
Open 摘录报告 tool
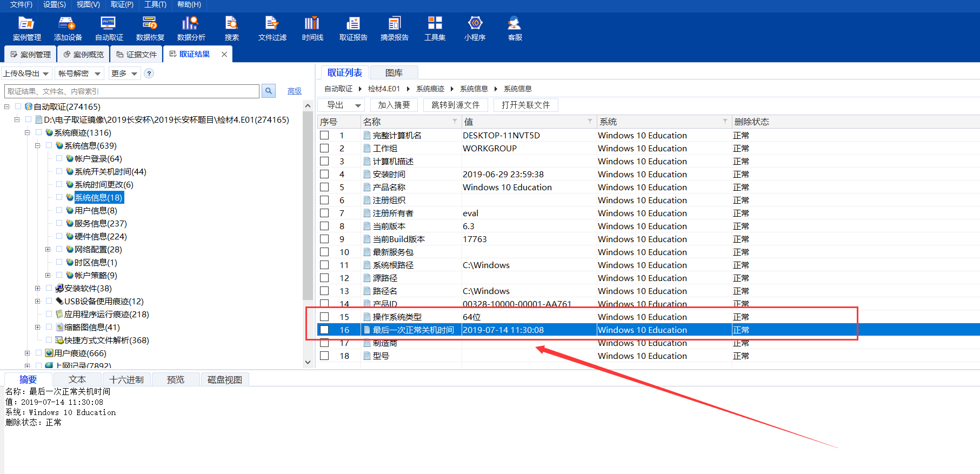[x=394, y=29]
